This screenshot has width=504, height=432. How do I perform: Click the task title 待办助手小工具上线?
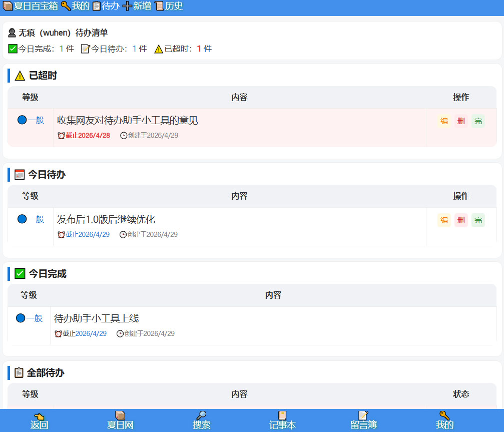click(96, 318)
